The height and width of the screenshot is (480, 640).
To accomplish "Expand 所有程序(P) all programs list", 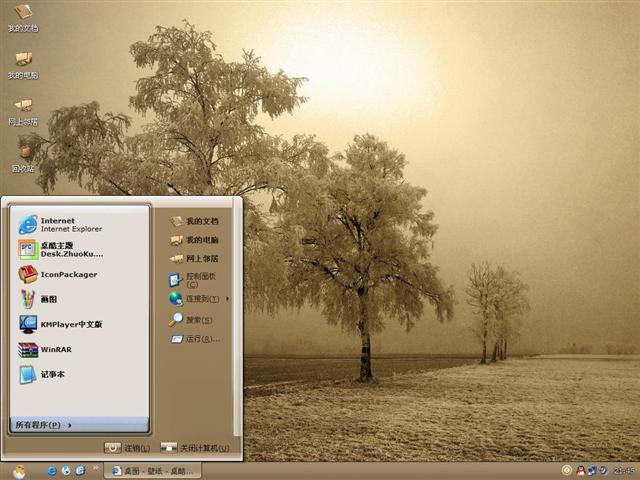I will pyautogui.click(x=79, y=425).
